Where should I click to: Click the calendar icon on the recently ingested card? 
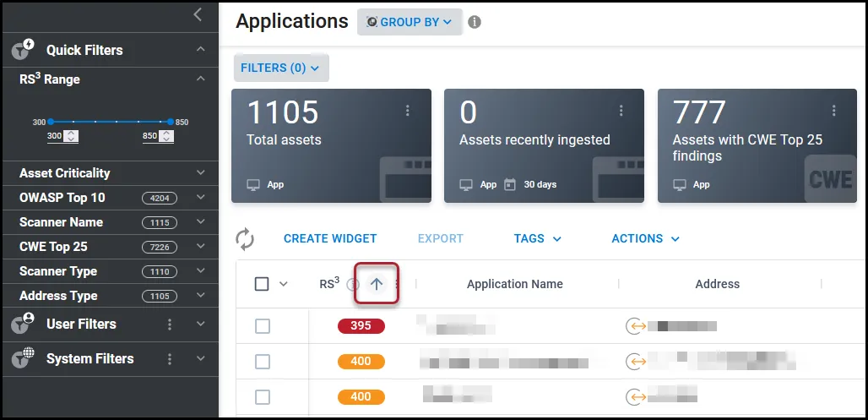tap(510, 184)
